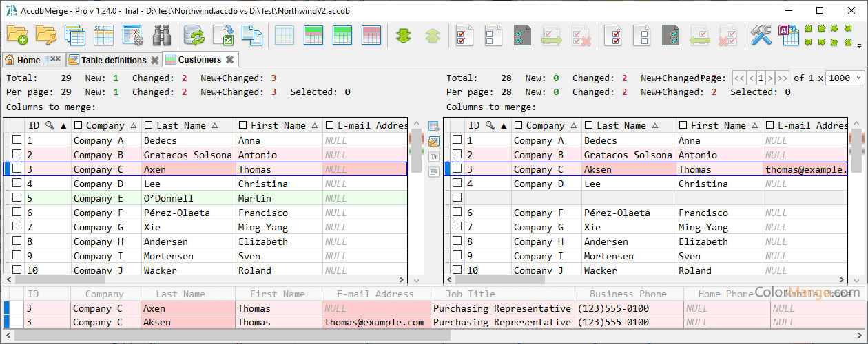868x344 pixels.
Task: Go to previous page with < button
Action: 751,78
